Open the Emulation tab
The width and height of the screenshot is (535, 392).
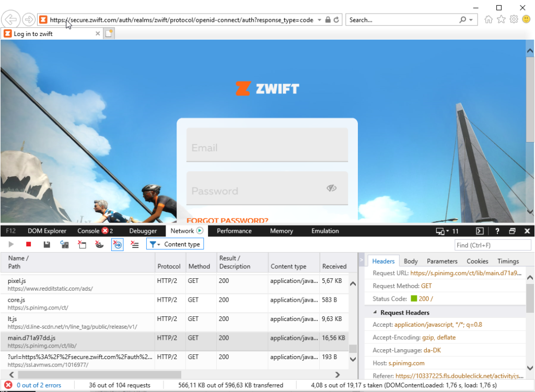[x=325, y=231]
